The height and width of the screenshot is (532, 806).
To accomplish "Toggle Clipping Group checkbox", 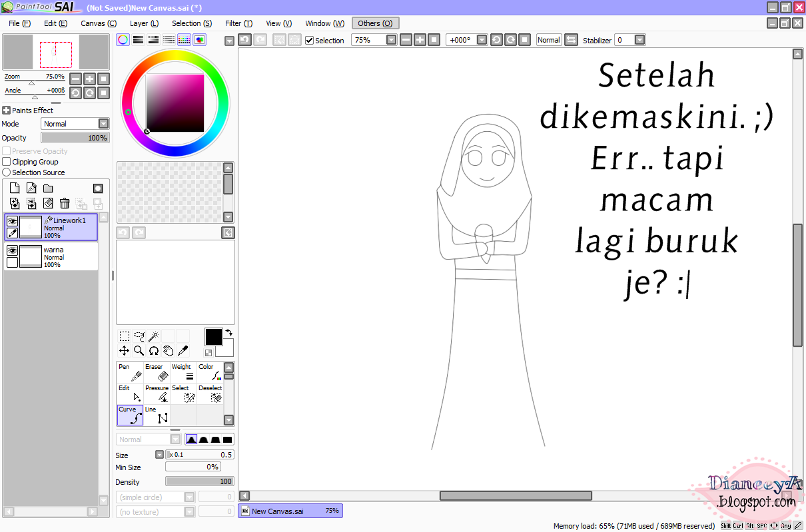I will click(7, 162).
